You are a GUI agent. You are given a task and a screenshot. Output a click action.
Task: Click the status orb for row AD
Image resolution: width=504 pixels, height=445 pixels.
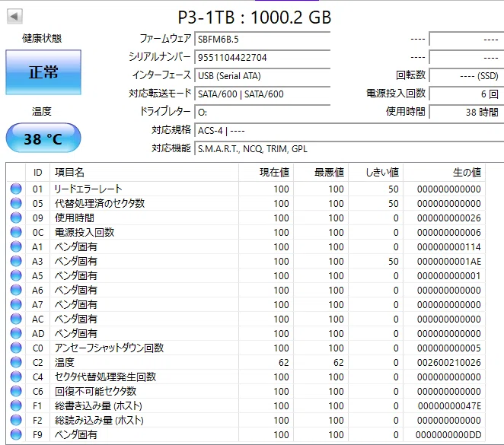16,333
